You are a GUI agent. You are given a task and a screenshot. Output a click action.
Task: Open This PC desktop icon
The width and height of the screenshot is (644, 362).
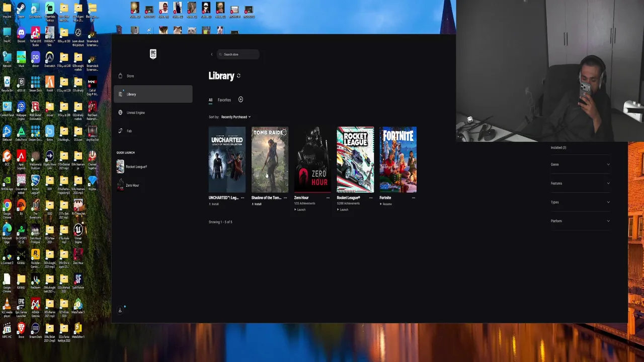click(7, 35)
